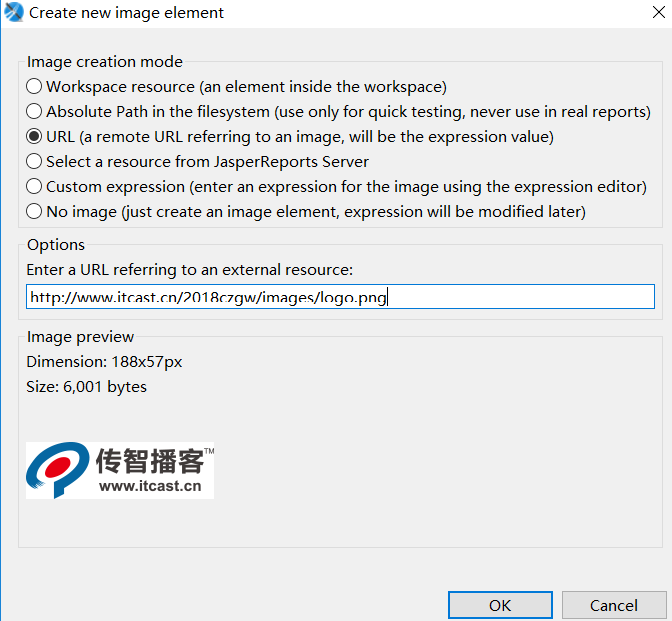Click the itcast logo image preview
This screenshot has height=621, width=672.
(120, 470)
